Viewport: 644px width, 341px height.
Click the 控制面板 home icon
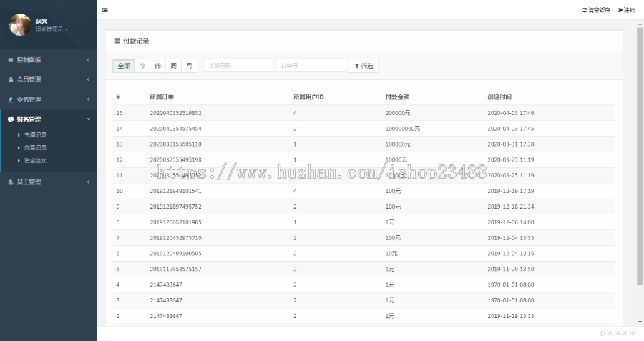pyautogui.click(x=11, y=60)
